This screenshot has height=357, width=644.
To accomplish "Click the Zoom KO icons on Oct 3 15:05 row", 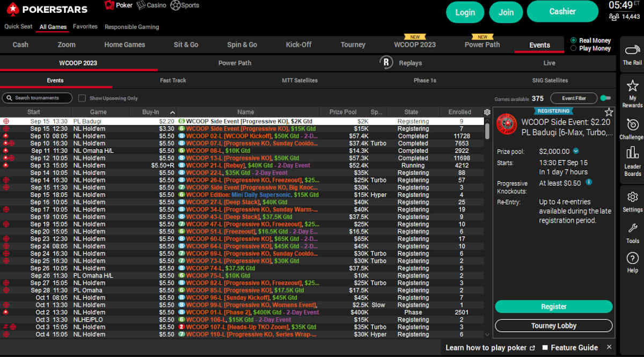I will tap(9, 327).
